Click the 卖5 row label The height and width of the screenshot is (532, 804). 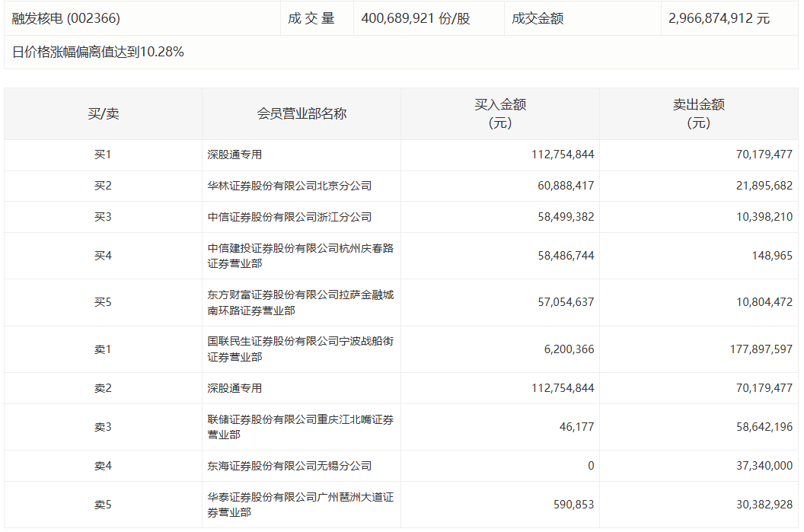103,505
